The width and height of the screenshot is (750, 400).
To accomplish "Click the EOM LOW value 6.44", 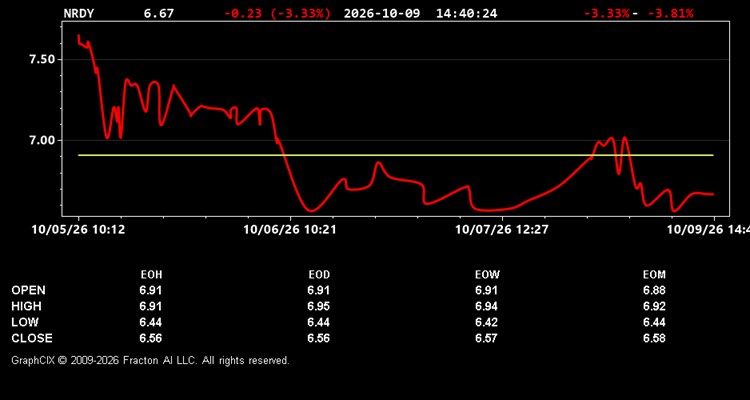I will [654, 322].
